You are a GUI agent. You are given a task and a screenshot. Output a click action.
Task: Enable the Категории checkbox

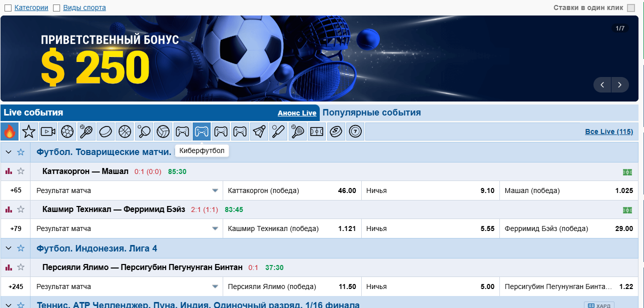tap(8, 8)
